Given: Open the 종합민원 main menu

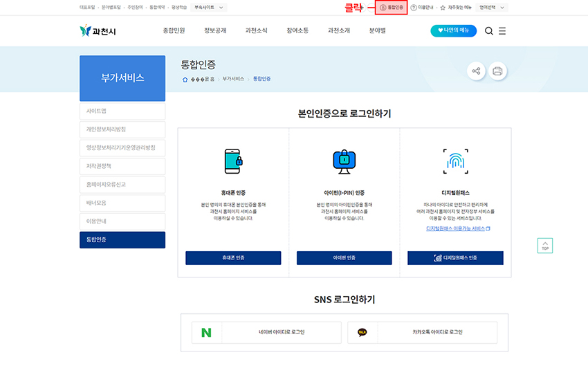Looking at the screenshot, I should [174, 31].
